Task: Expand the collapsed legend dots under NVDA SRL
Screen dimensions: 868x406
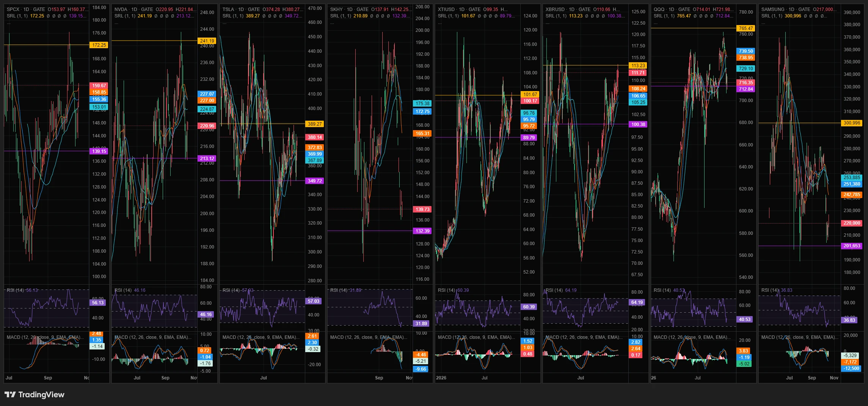Action: [116, 23]
